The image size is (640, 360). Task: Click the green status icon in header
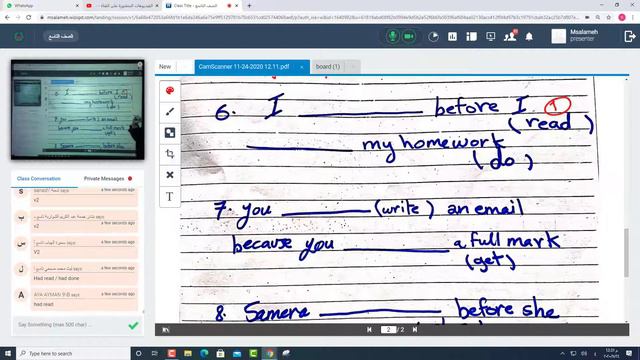click(19, 36)
